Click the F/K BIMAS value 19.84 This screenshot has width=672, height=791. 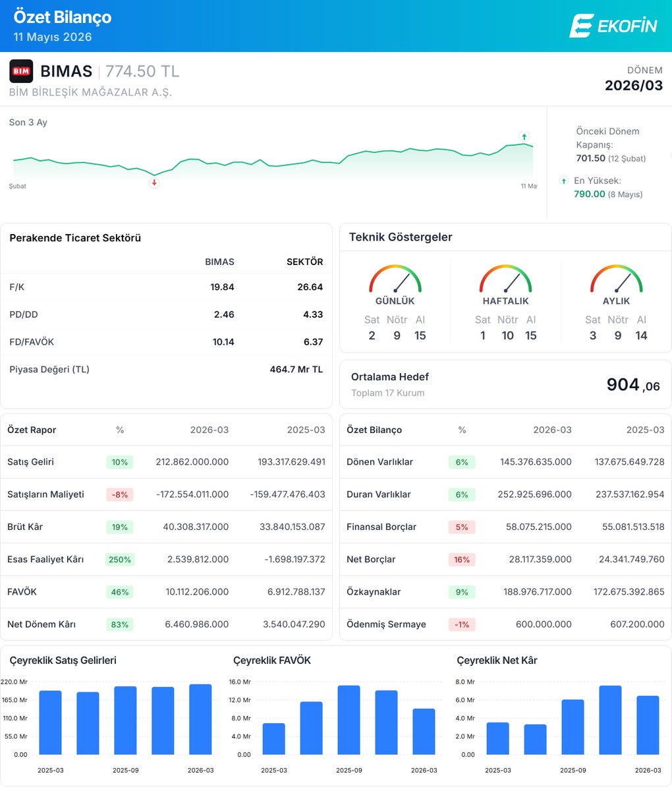223,287
